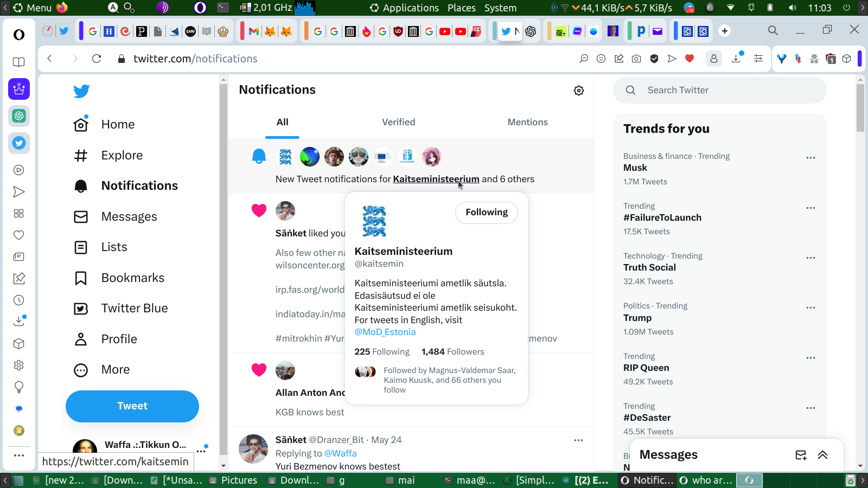Expand the Messages drawer
Image resolution: width=868 pixels, height=488 pixels.
point(823,455)
